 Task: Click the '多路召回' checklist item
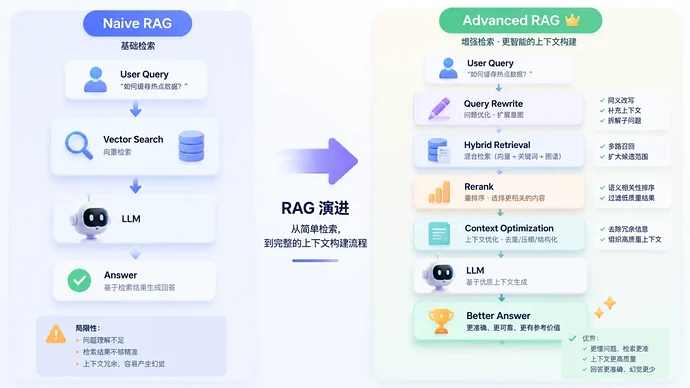[x=621, y=146]
